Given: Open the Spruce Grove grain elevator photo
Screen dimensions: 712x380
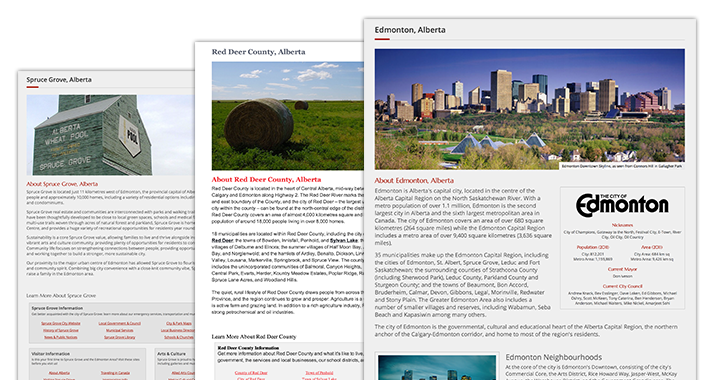Looking at the screenshot, I should [110, 135].
